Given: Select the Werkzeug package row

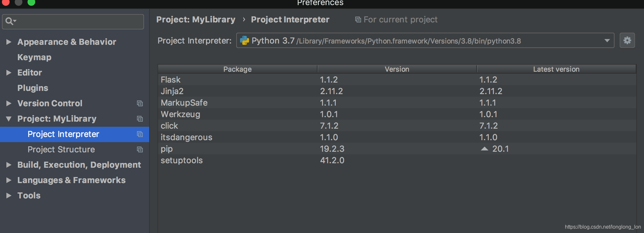Looking at the screenshot, I should click(397, 114).
